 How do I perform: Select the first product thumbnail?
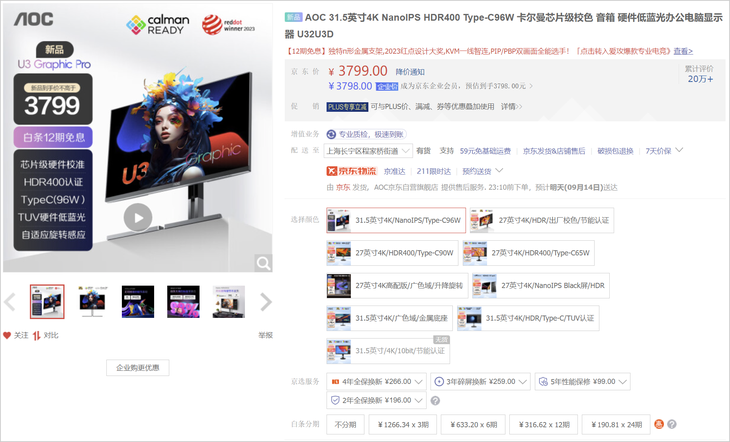tap(47, 302)
